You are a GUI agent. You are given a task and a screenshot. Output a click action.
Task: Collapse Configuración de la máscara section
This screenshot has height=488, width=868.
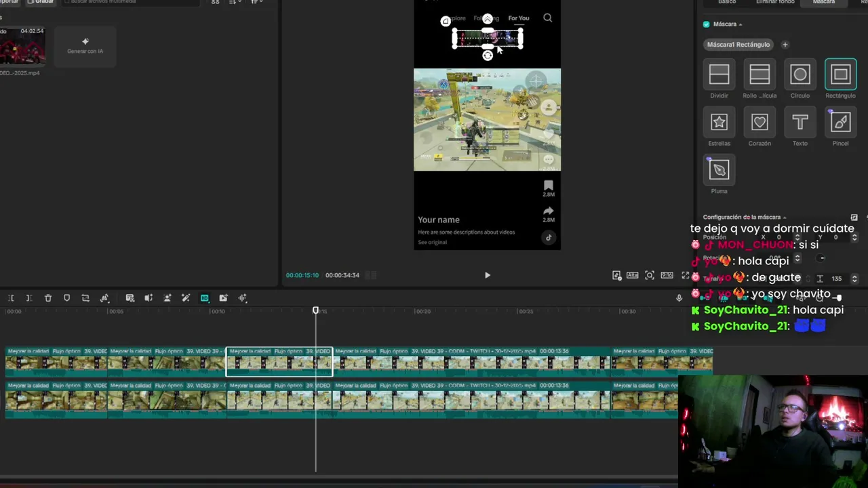(785, 218)
